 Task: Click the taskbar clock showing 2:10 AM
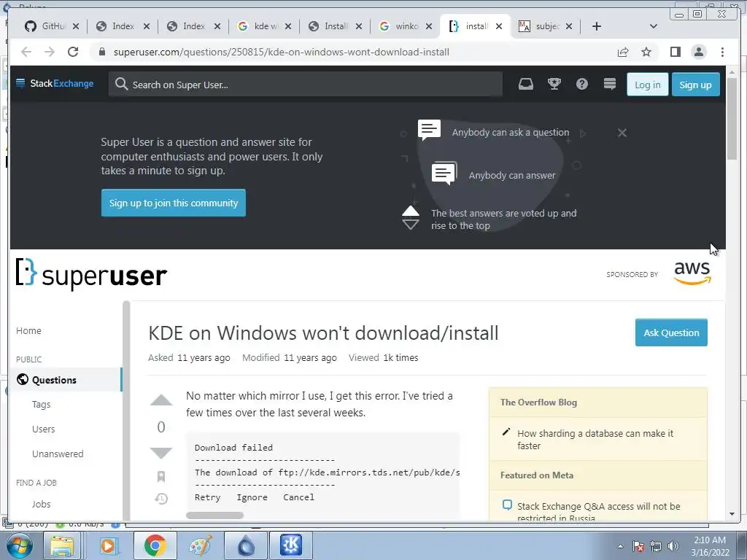click(x=710, y=546)
